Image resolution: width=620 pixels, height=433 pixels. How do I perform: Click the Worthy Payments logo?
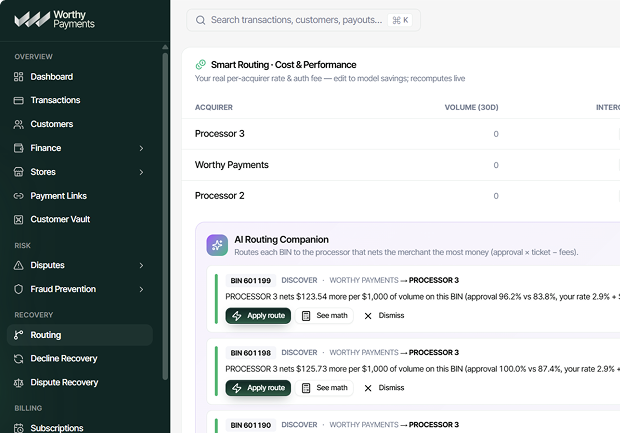point(55,19)
